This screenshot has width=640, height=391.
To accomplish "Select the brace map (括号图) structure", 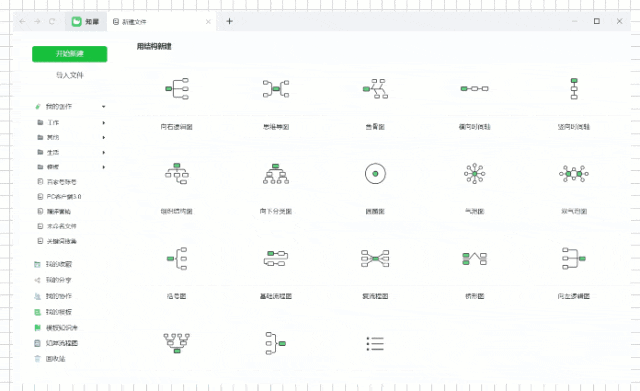I will 177,258.
